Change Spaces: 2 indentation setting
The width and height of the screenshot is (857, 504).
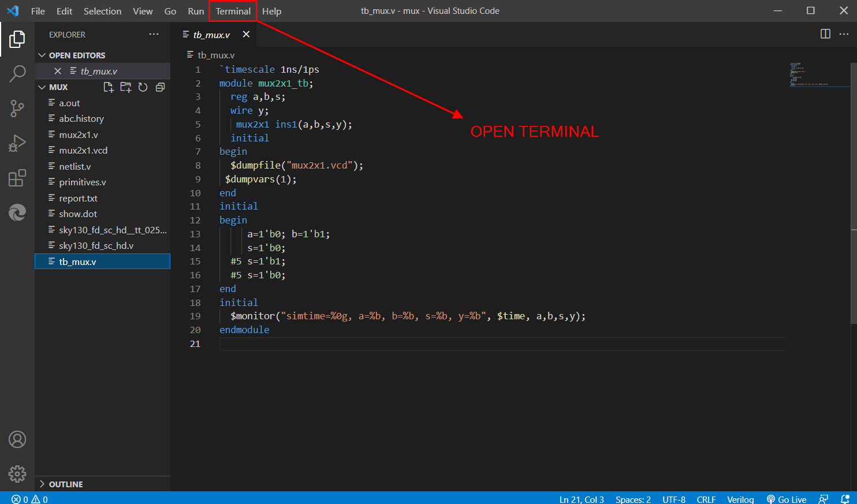[x=633, y=499]
